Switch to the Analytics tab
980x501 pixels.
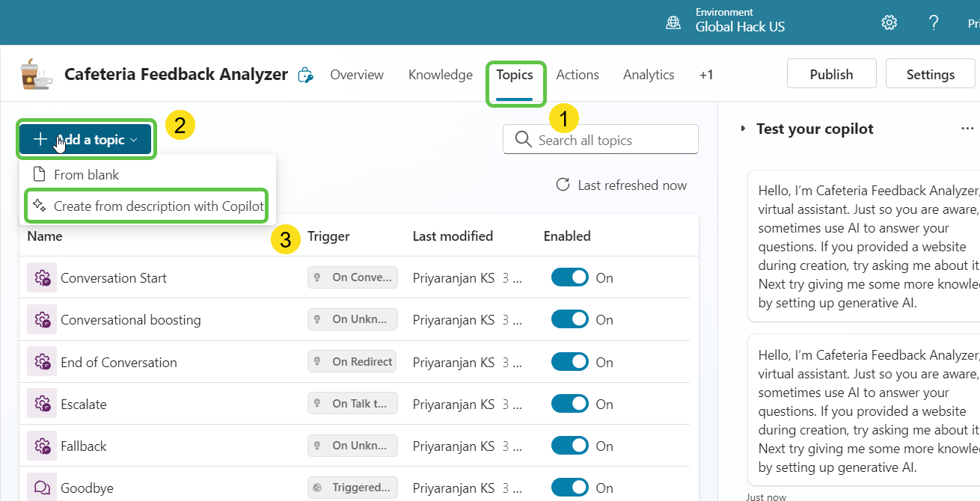(648, 74)
